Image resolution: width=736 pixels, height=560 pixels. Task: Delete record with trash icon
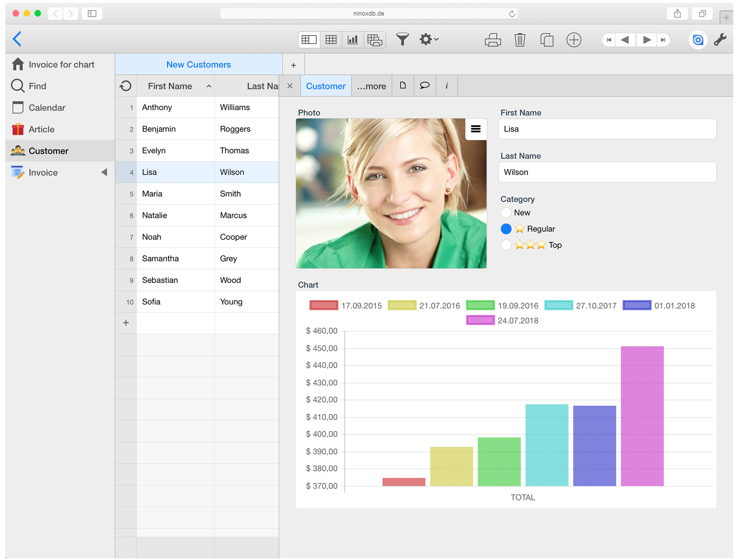(520, 40)
